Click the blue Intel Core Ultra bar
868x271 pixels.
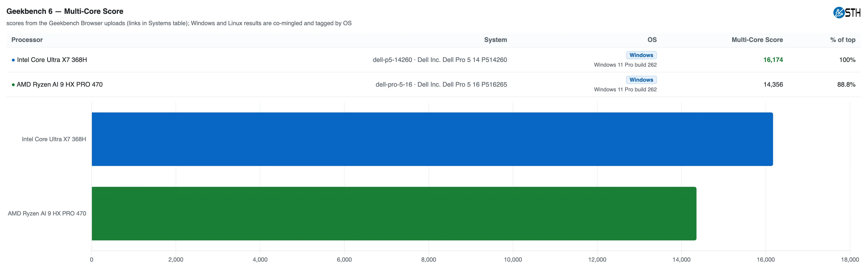[432, 139]
